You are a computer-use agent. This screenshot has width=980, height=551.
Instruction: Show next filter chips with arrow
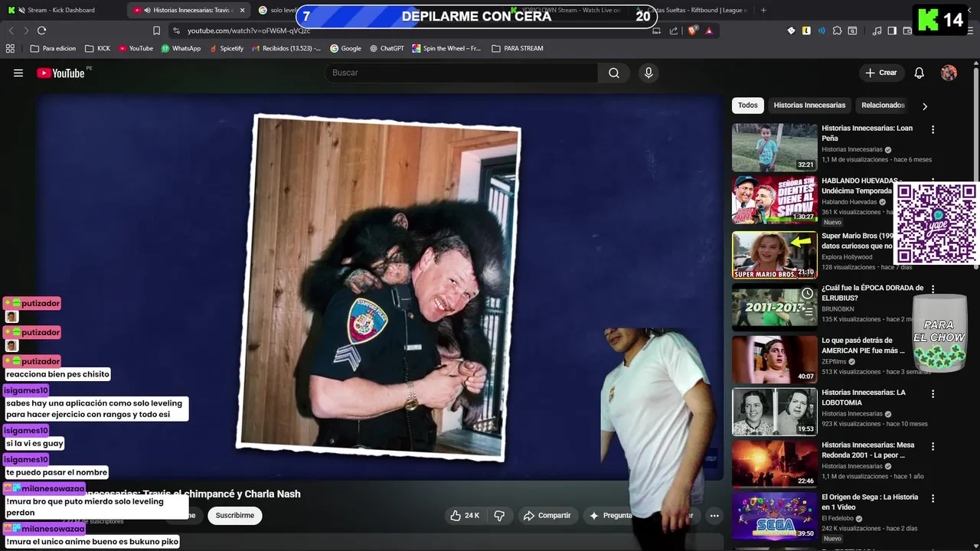924,106
